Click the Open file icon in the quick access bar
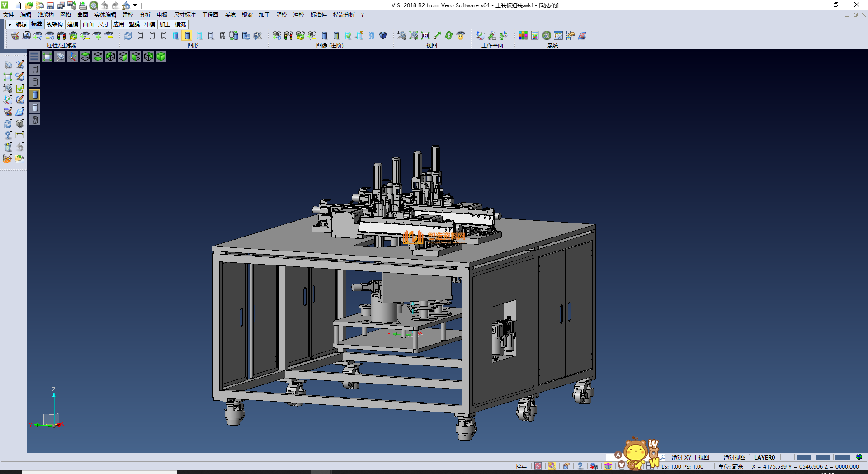This screenshot has height=474, width=868. [28, 5]
